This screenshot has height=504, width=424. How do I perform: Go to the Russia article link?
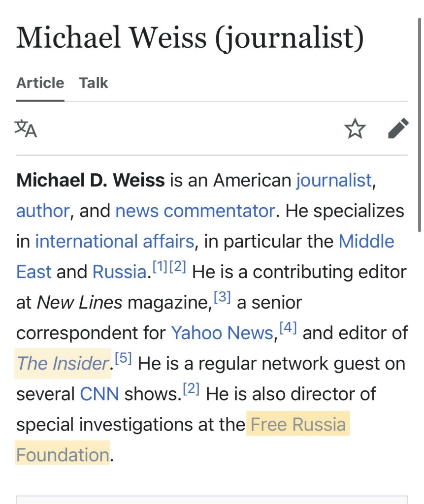coord(119,272)
